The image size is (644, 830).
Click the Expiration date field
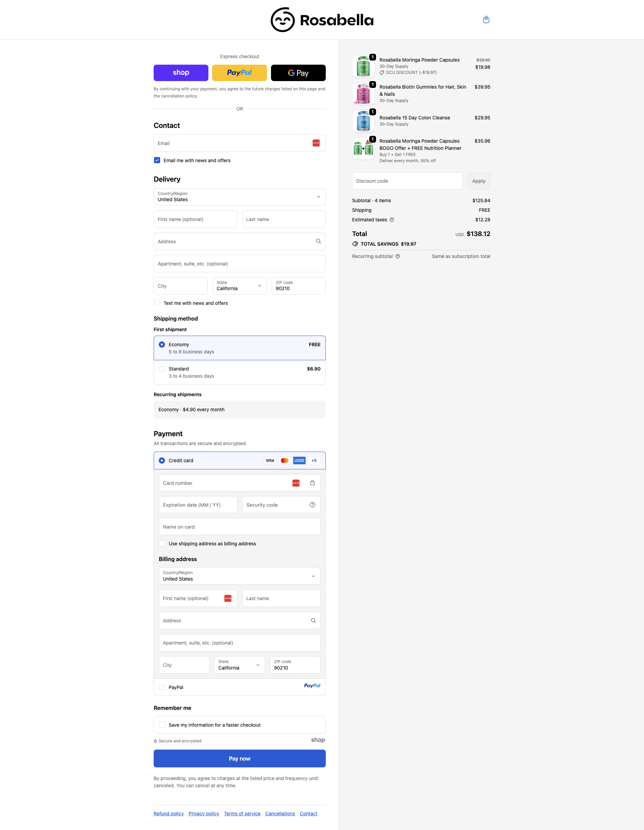tap(198, 505)
